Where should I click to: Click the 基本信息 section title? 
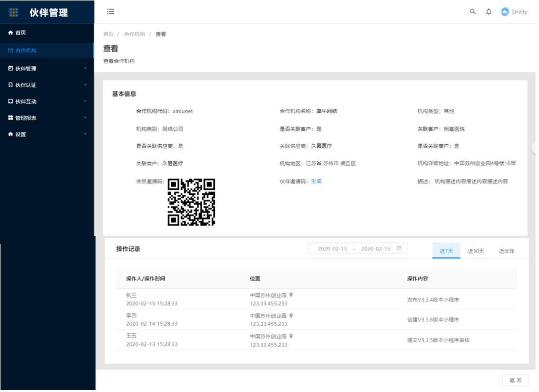(124, 94)
